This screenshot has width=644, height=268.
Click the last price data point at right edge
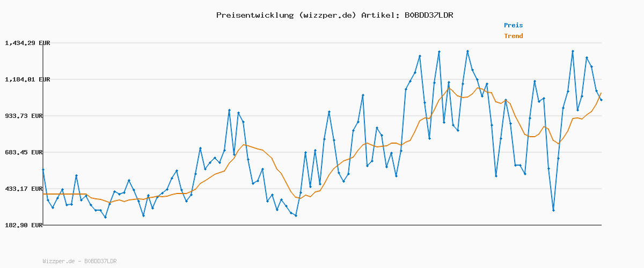601,100
